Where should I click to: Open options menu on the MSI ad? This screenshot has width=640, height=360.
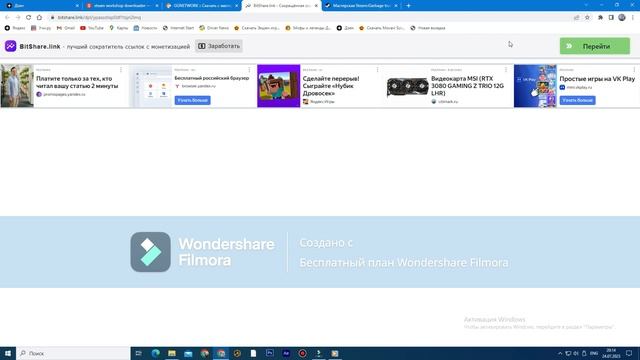(x=506, y=70)
